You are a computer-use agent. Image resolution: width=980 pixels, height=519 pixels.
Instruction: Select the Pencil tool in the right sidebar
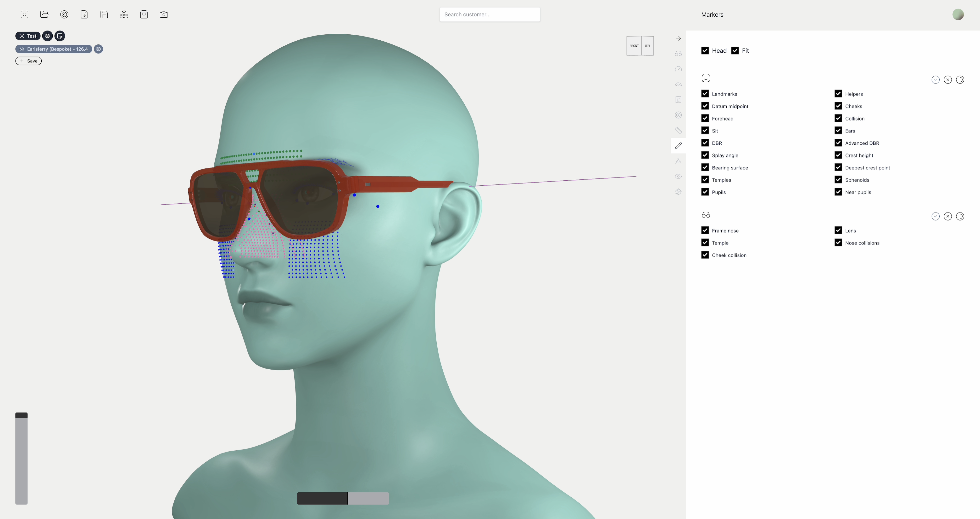point(678,145)
